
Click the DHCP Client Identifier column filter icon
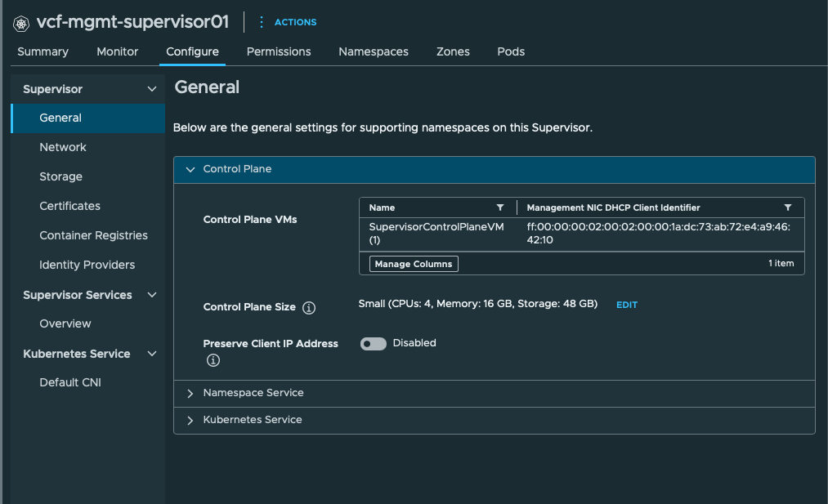[788, 207]
